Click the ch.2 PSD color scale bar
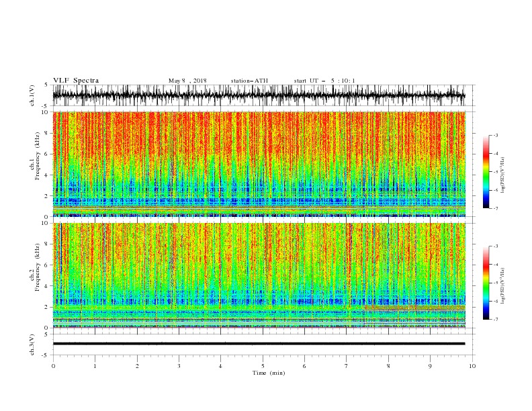This screenshot has height=411, width=532. [486, 283]
